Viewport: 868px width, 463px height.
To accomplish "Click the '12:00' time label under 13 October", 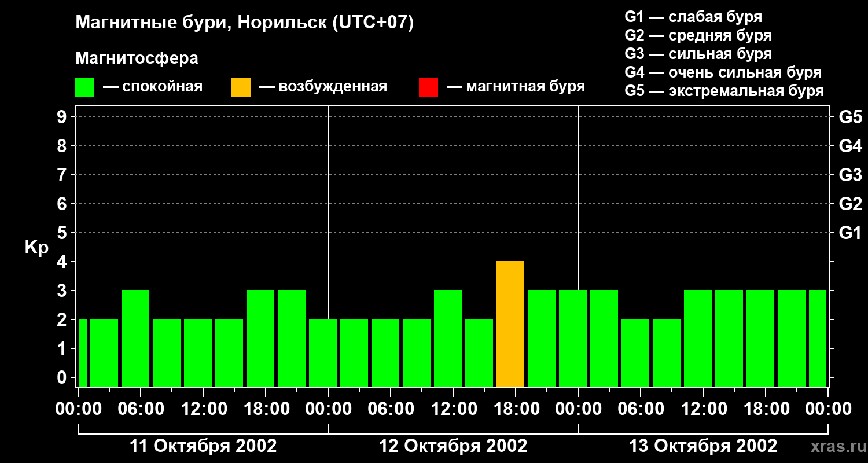I will coord(703,409).
